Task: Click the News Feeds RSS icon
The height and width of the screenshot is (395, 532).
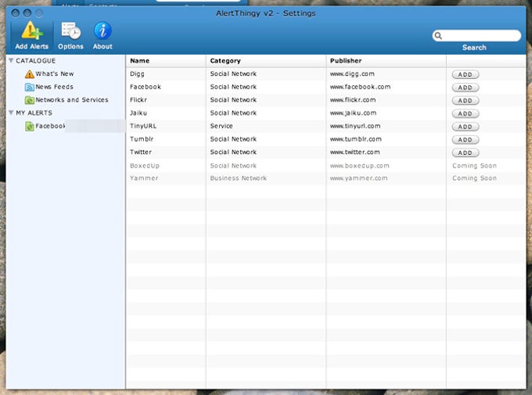Action: (30, 87)
